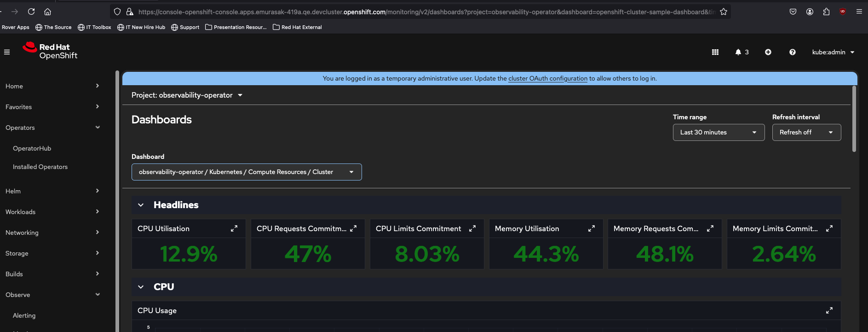Image resolution: width=868 pixels, height=332 pixels.
Task: Open the browser hamburger application menu
Action: (x=859, y=12)
